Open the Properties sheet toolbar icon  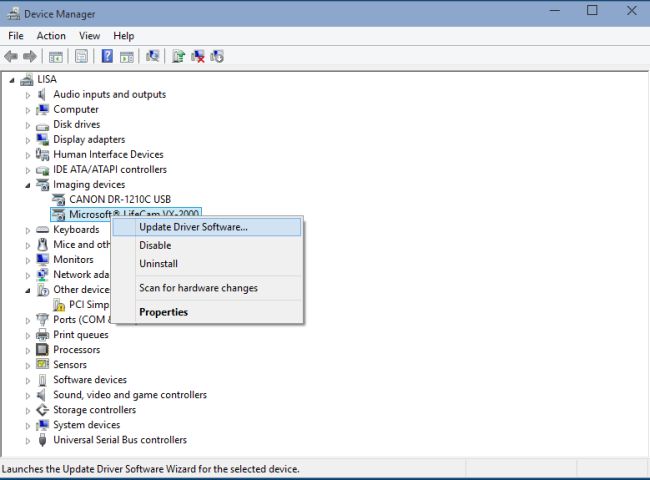point(81,56)
